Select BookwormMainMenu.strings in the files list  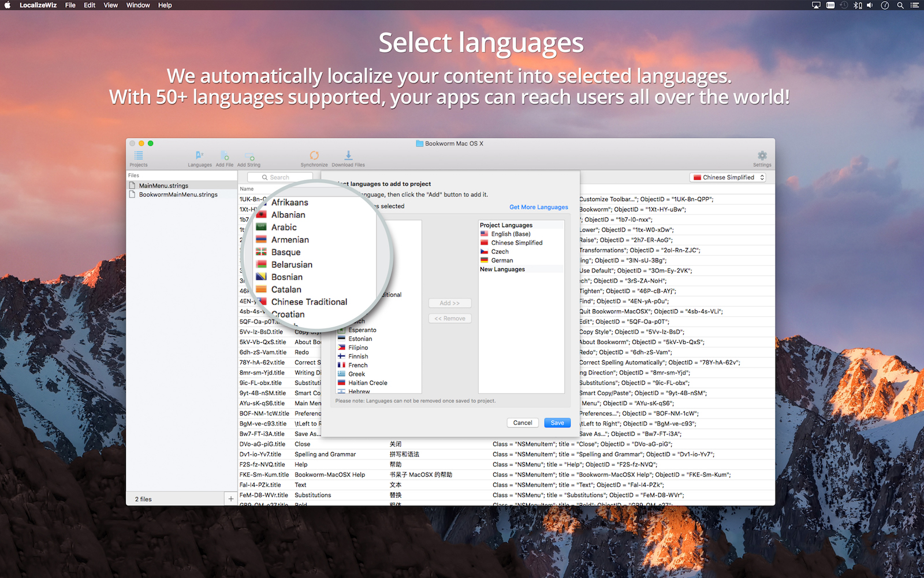point(178,195)
